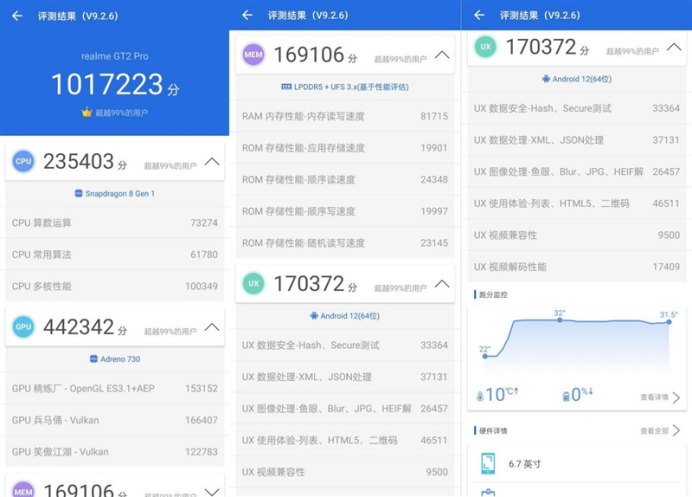Select UX 数据处理 row in middle screen
This screenshot has height=497, width=692.
coord(345,377)
